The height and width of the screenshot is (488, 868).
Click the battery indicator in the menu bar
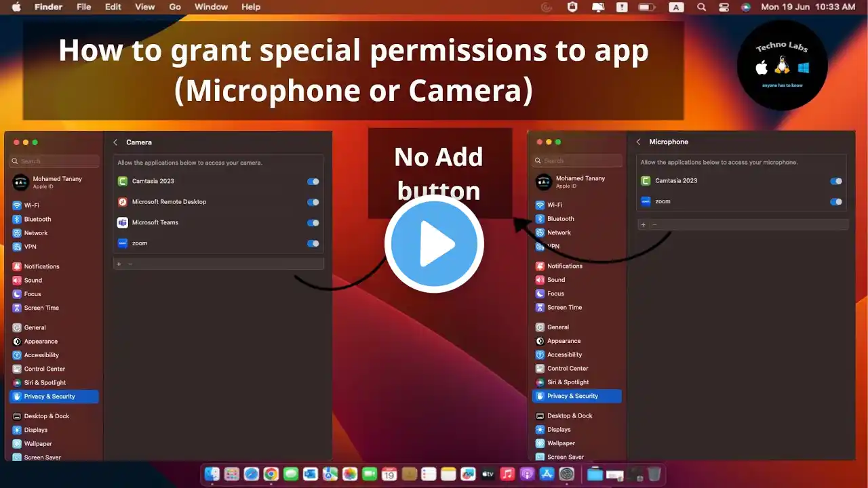pyautogui.click(x=647, y=7)
